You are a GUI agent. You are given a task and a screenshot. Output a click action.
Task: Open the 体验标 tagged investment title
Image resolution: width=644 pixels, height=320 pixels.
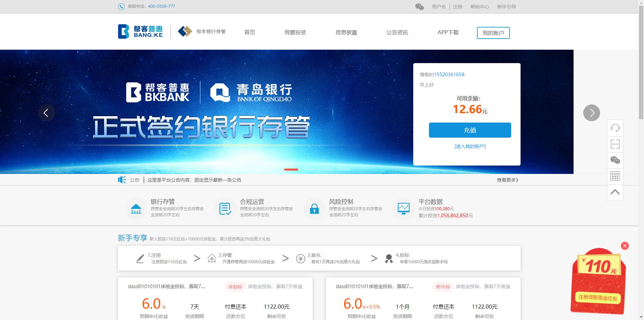166,286
